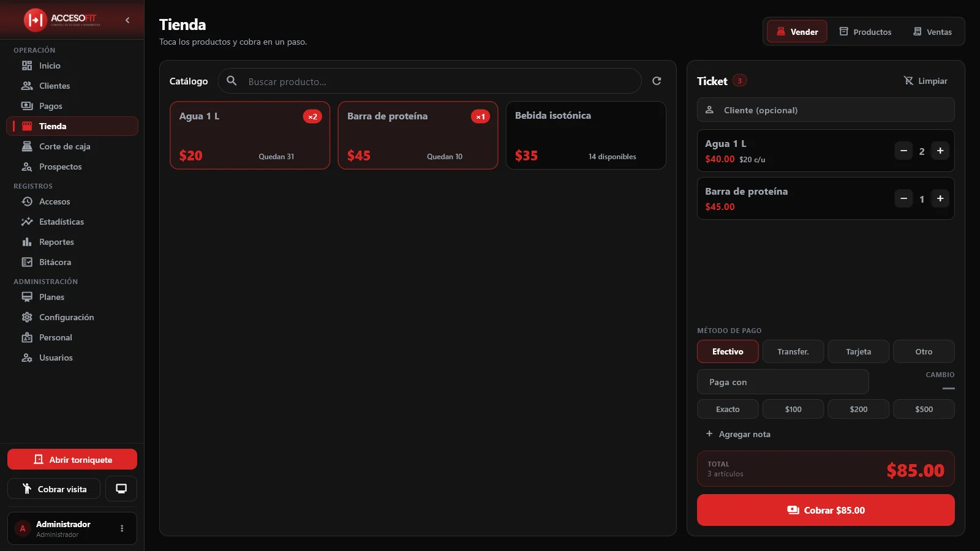
Task: Select Tienda in the sidebar
Action: click(x=72, y=126)
